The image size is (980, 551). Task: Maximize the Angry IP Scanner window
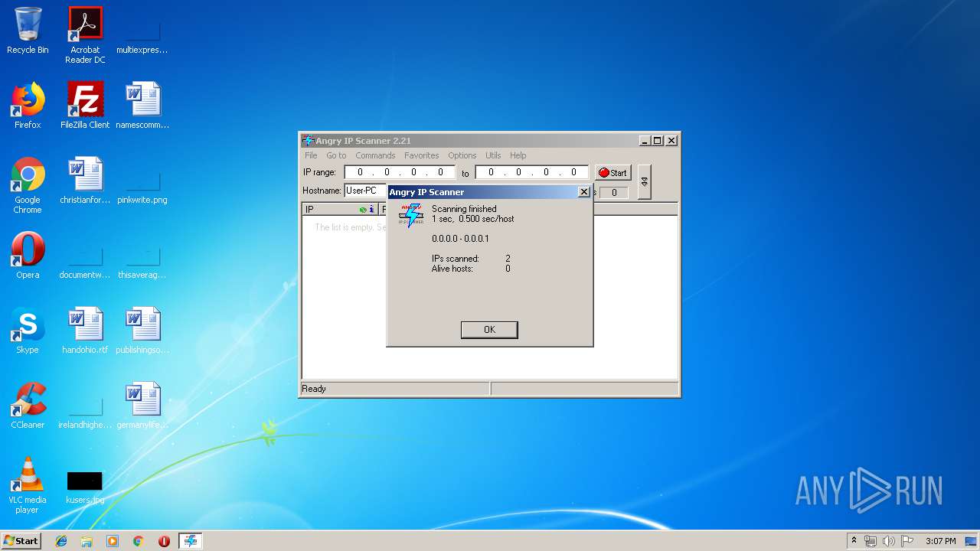(x=658, y=141)
